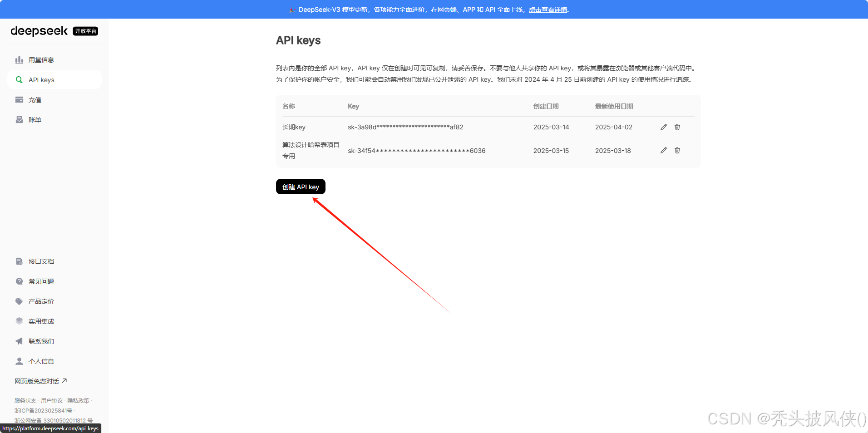Screen dimensions: 868x433
Task: Delete the 算法设计哈希表项目专用 key
Action: pos(677,150)
